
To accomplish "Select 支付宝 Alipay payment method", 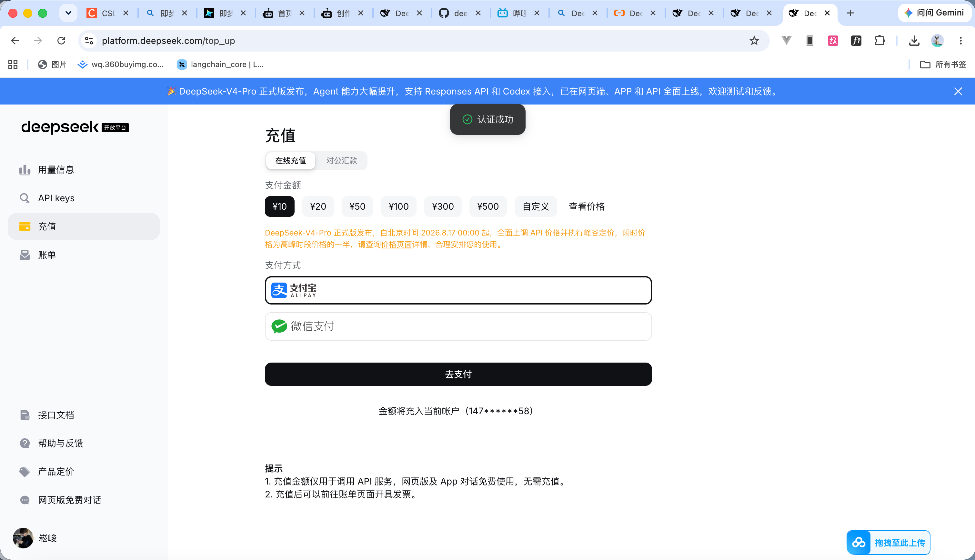I will (x=458, y=290).
